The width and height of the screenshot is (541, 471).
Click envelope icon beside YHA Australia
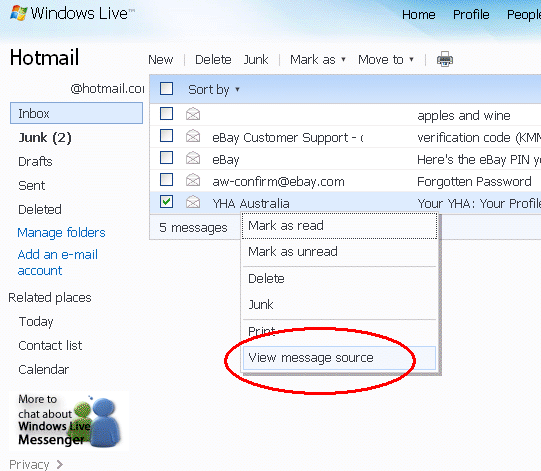(193, 202)
